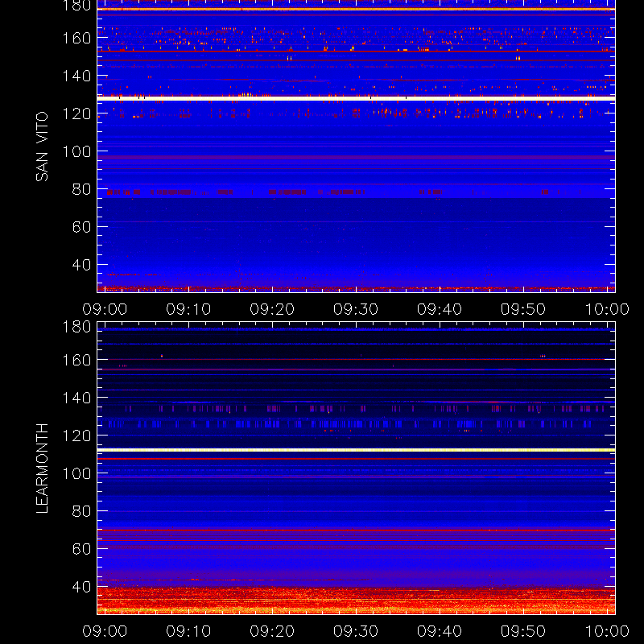
Task: Click the bright white band in San Vito spectrogram
Action: [356, 98]
